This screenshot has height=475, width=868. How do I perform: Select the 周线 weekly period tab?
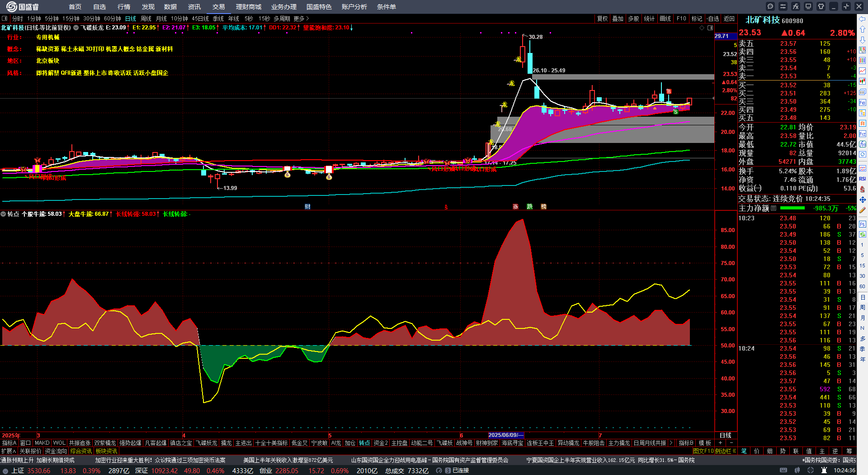pos(146,19)
